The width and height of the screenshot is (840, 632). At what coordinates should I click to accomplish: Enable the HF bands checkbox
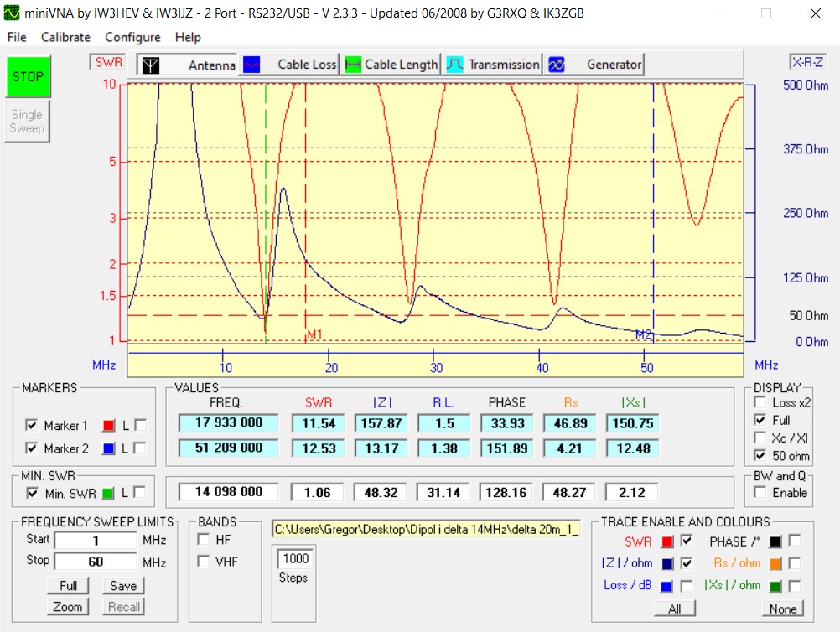203,538
